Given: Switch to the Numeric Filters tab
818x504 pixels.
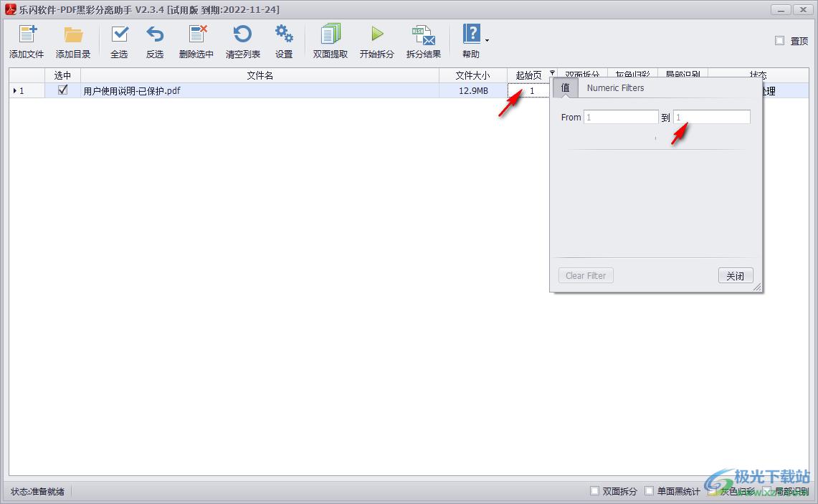Looking at the screenshot, I should 615,88.
